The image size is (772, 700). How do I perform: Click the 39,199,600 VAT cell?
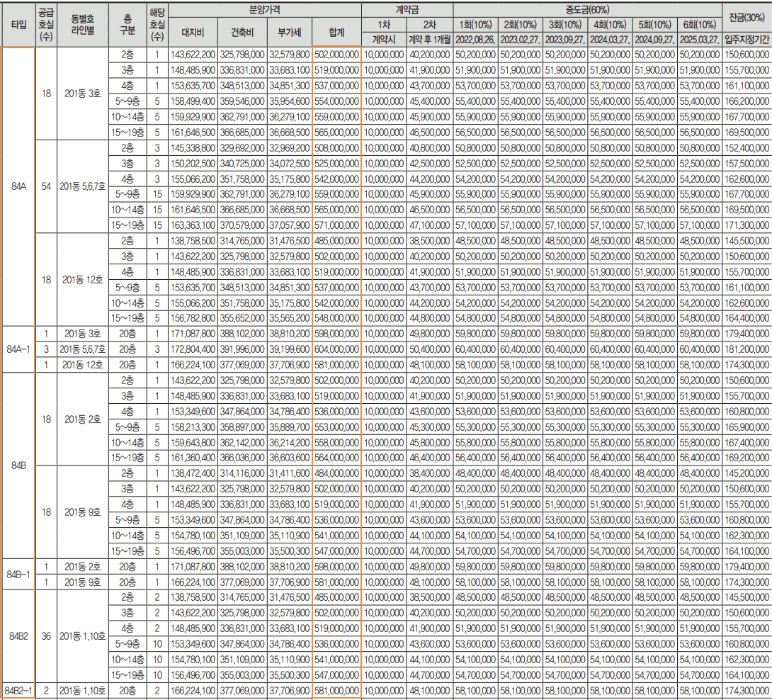click(290, 349)
